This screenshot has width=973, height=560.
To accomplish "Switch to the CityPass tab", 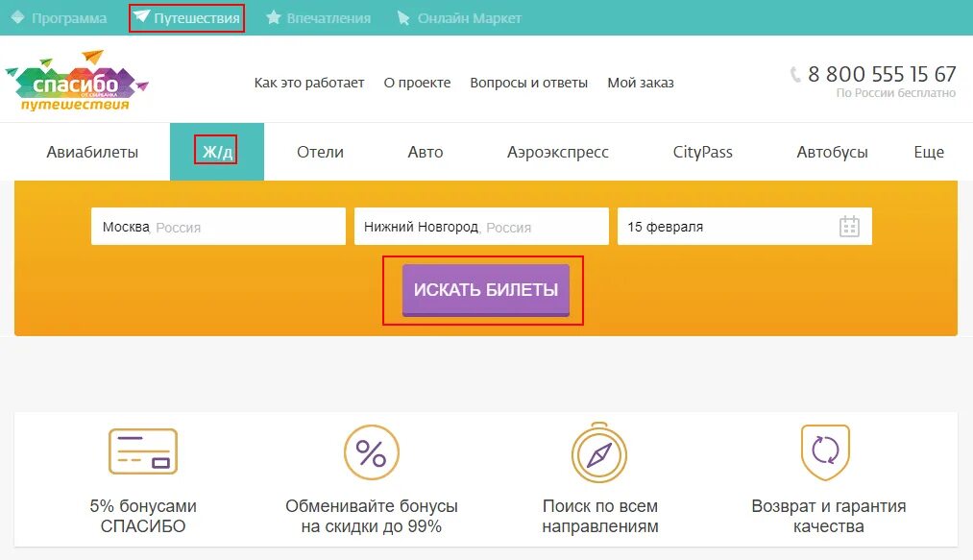I will [x=702, y=152].
